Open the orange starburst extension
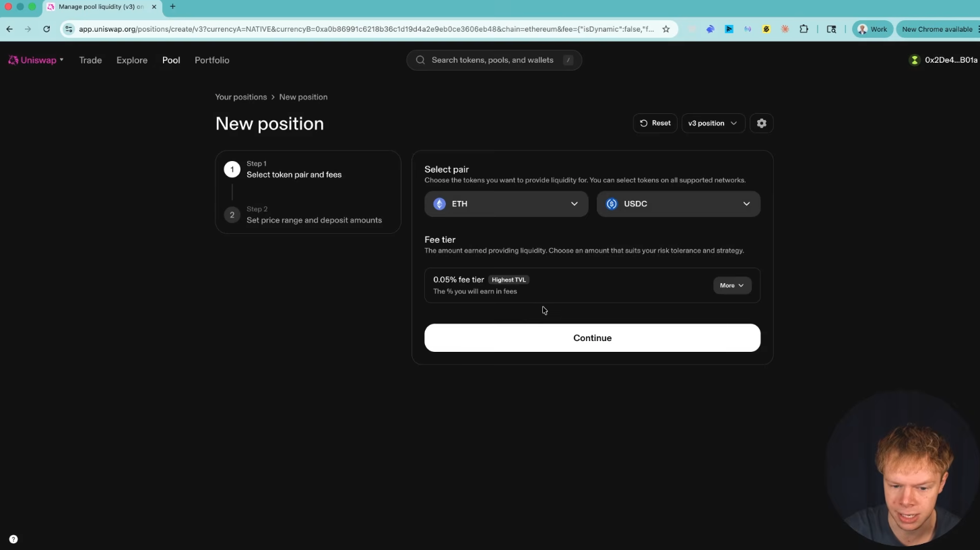 pyautogui.click(x=785, y=29)
